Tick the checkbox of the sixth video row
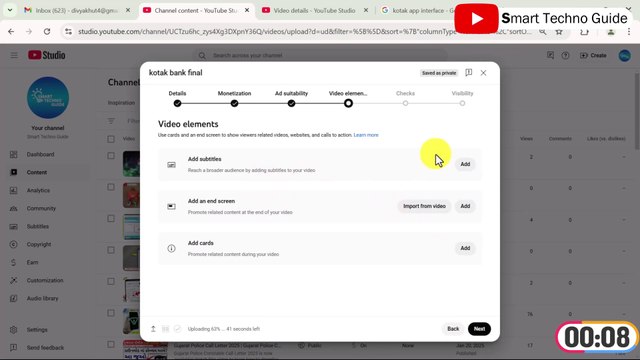The width and height of the screenshot is (640, 360). pos(111,313)
